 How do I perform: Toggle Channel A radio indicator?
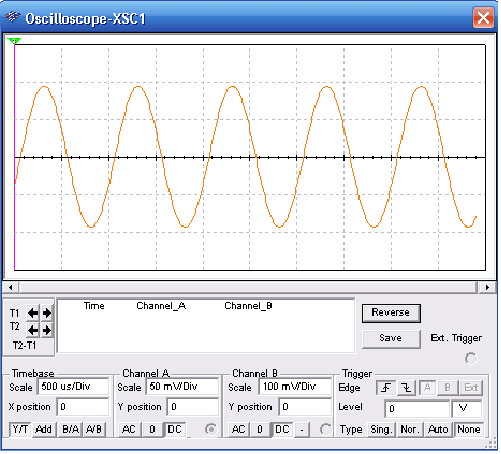(x=211, y=429)
